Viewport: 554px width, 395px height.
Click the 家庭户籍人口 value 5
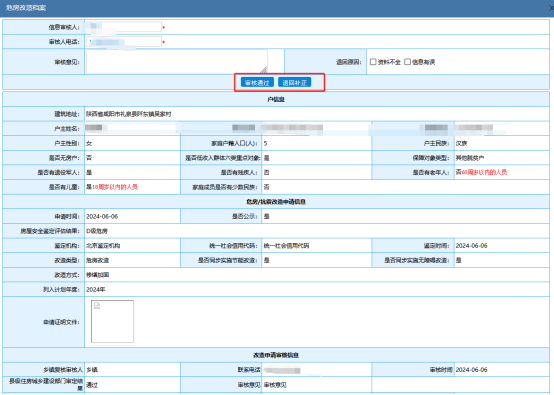coord(265,143)
